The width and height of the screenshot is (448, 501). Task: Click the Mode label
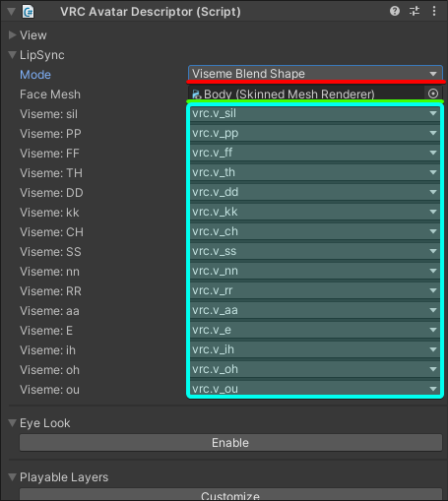click(x=35, y=75)
